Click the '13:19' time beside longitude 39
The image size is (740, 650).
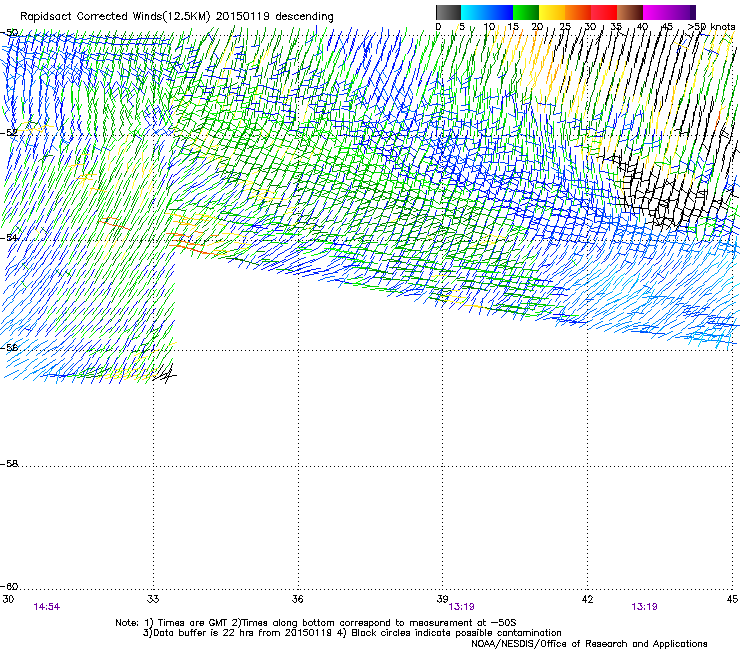pos(461,607)
